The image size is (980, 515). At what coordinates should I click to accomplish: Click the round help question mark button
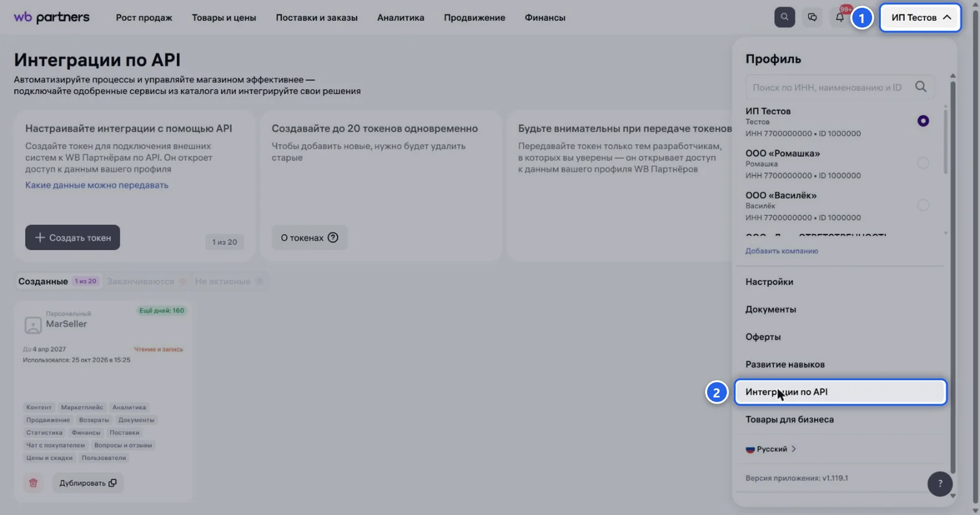click(940, 483)
